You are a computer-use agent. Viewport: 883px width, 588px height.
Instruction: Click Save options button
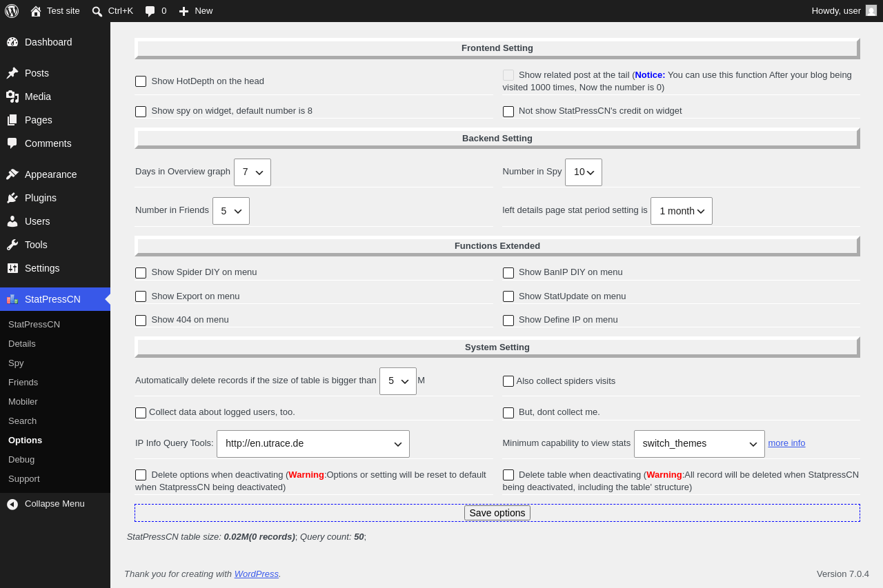[497, 513]
